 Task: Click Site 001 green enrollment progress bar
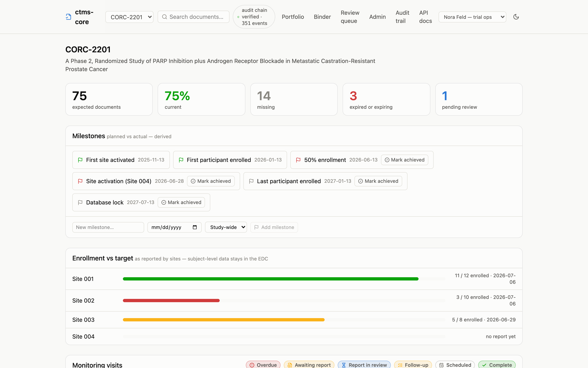pyautogui.click(x=271, y=279)
